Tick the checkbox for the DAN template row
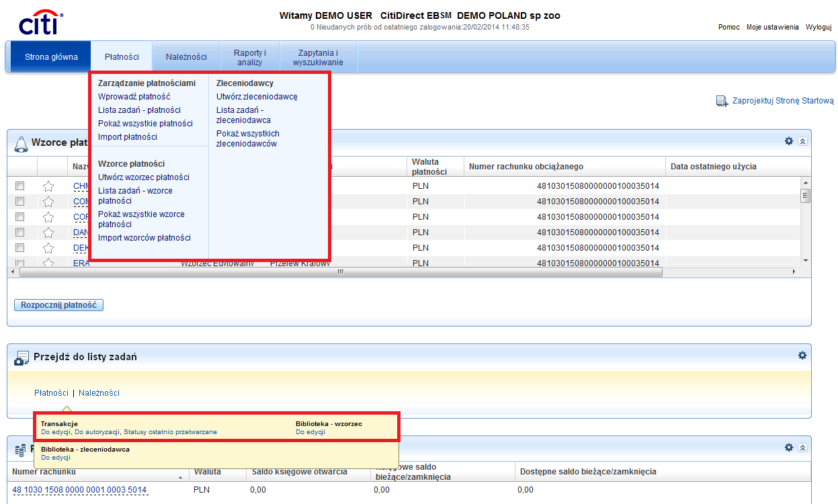 click(x=19, y=232)
